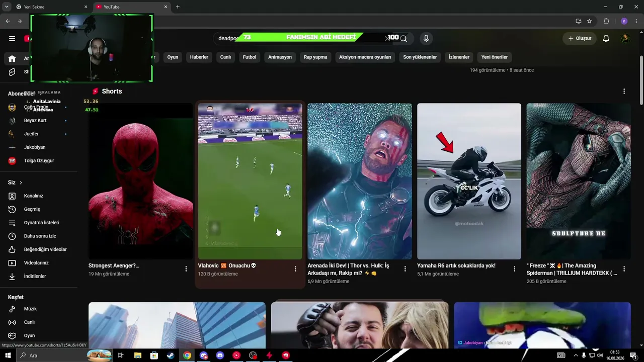Open options for Thor vs. Hulk short
644x362 pixels.
[405, 269]
